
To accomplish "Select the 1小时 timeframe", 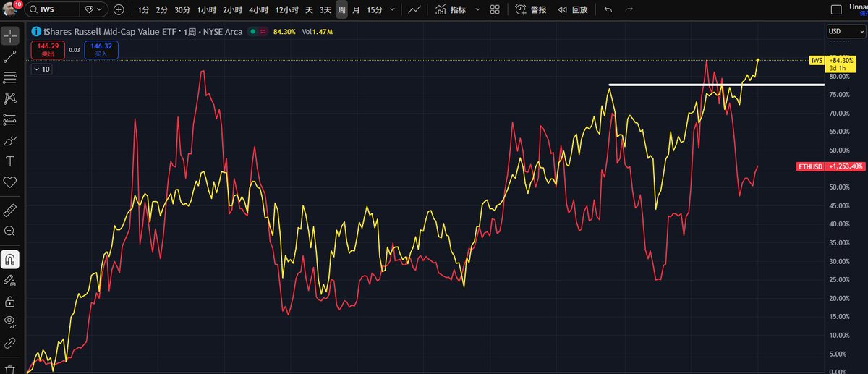I will click(206, 9).
